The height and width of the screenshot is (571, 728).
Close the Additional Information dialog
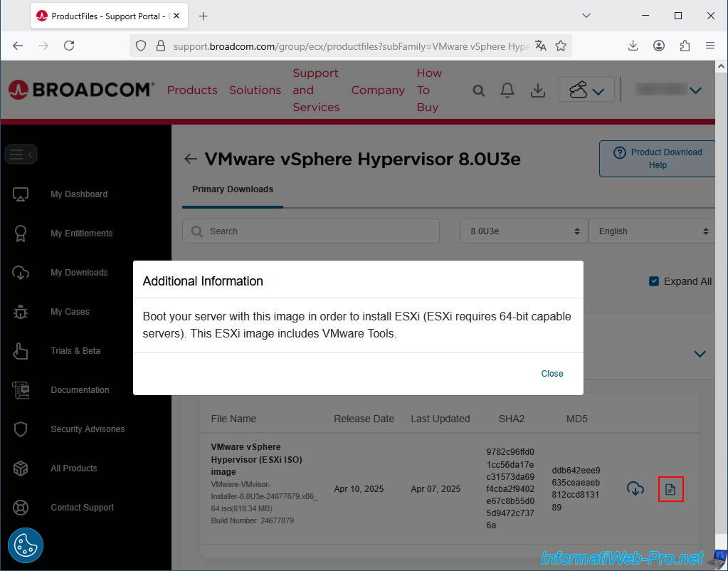552,374
